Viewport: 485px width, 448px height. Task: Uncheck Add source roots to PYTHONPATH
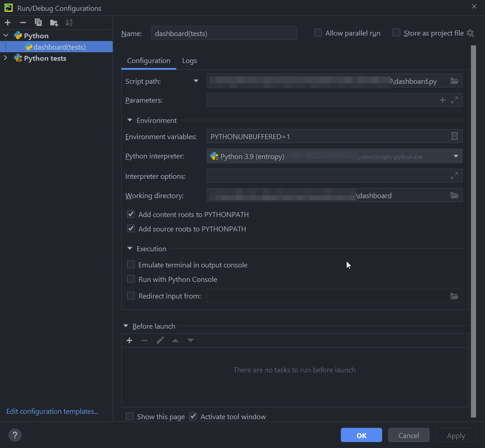coord(131,229)
